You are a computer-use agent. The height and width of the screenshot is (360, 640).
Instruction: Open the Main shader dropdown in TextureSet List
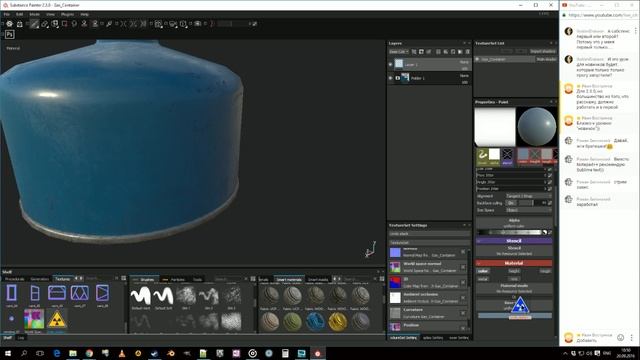pyautogui.click(x=546, y=59)
